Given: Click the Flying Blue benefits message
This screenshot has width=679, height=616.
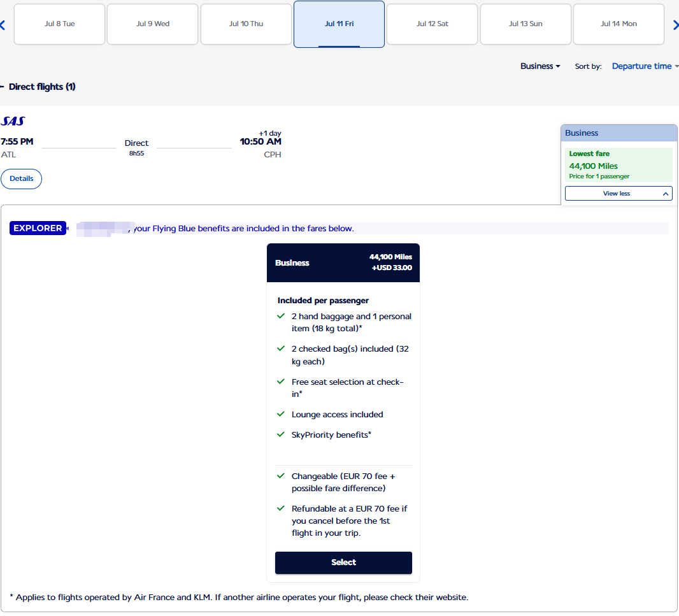Looking at the screenshot, I should coord(243,228).
